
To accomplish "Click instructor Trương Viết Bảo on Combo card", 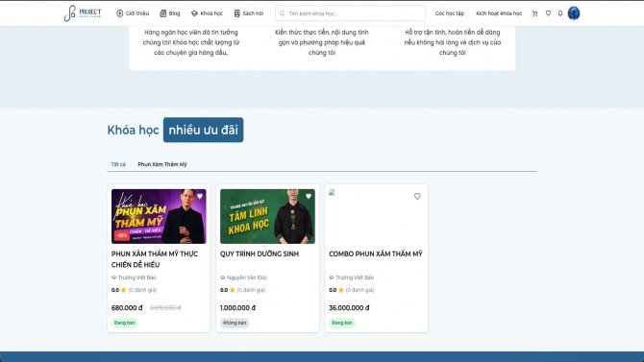I will [x=355, y=278].
